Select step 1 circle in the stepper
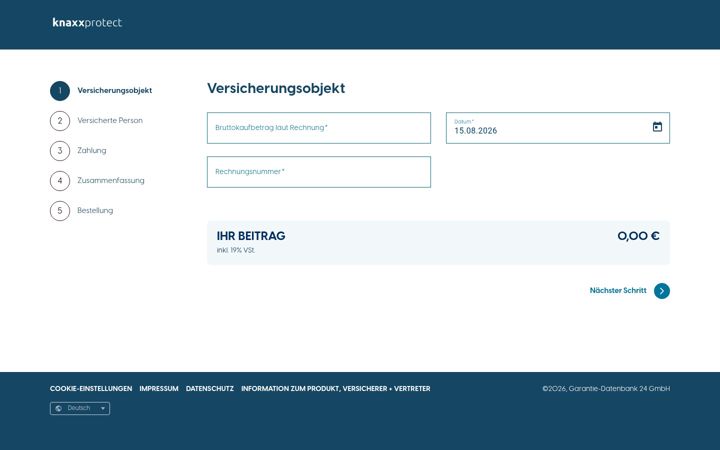 pos(60,91)
